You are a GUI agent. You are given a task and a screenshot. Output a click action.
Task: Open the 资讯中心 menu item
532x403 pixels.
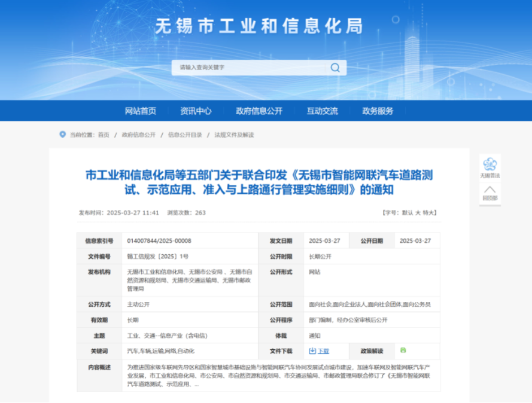tap(196, 111)
